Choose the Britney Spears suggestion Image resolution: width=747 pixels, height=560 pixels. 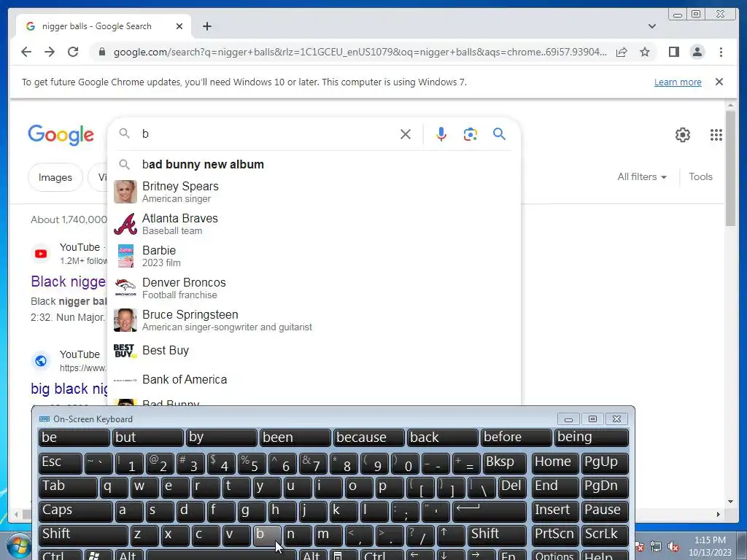[x=314, y=192]
